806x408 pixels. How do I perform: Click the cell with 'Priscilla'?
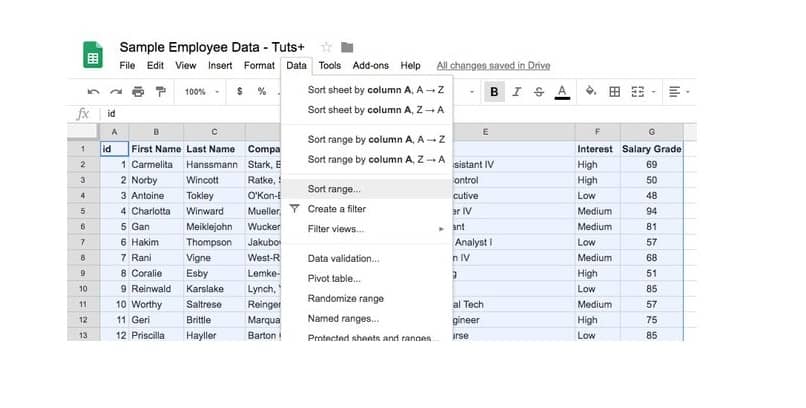click(x=156, y=335)
